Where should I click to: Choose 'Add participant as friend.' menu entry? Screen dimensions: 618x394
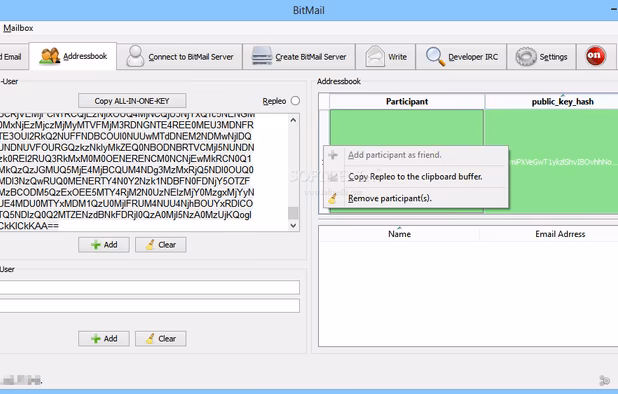tap(416, 155)
